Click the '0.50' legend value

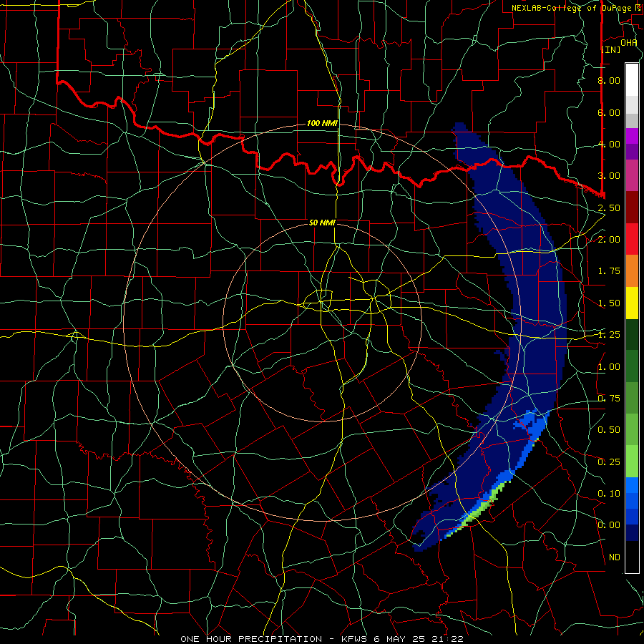click(609, 429)
